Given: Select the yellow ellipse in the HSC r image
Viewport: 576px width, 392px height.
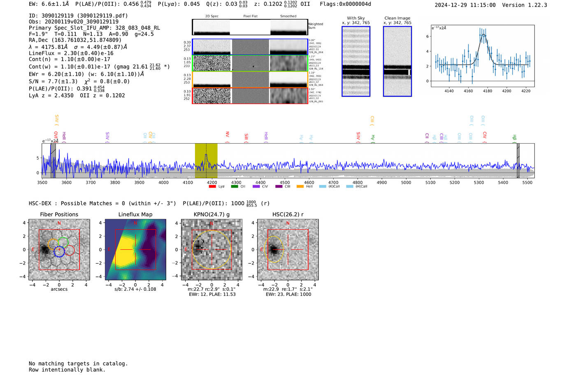Looking at the screenshot, I should pyautogui.click(x=274, y=249).
